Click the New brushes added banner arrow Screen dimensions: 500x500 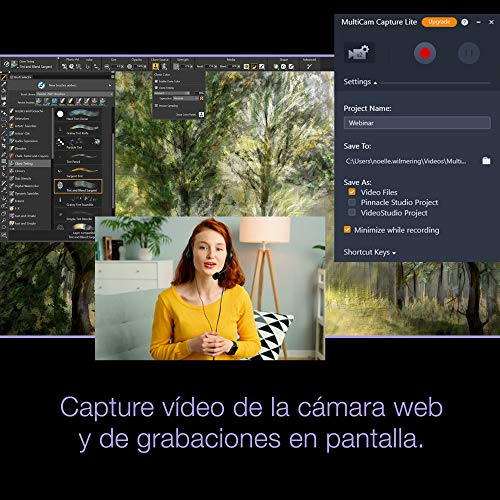coord(110,85)
